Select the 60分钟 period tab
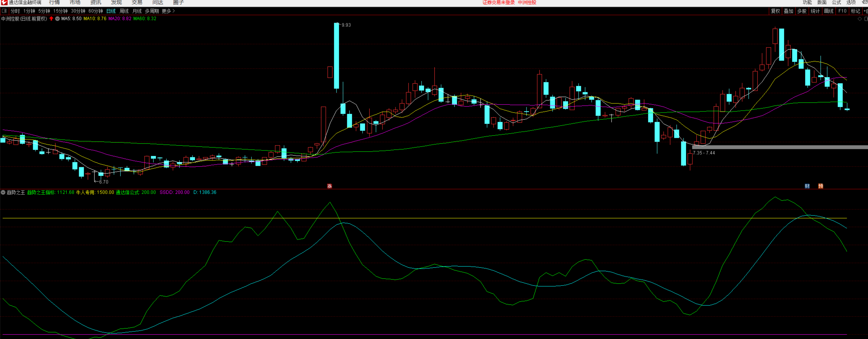868x339 pixels. pos(96,11)
